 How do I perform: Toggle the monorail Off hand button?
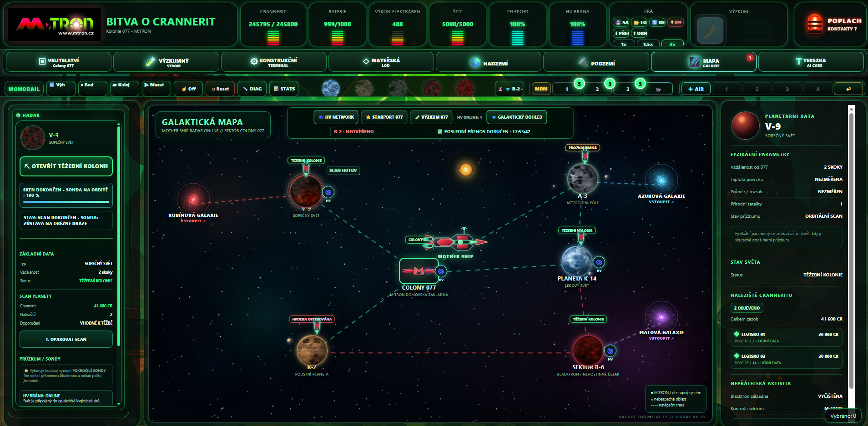click(188, 89)
